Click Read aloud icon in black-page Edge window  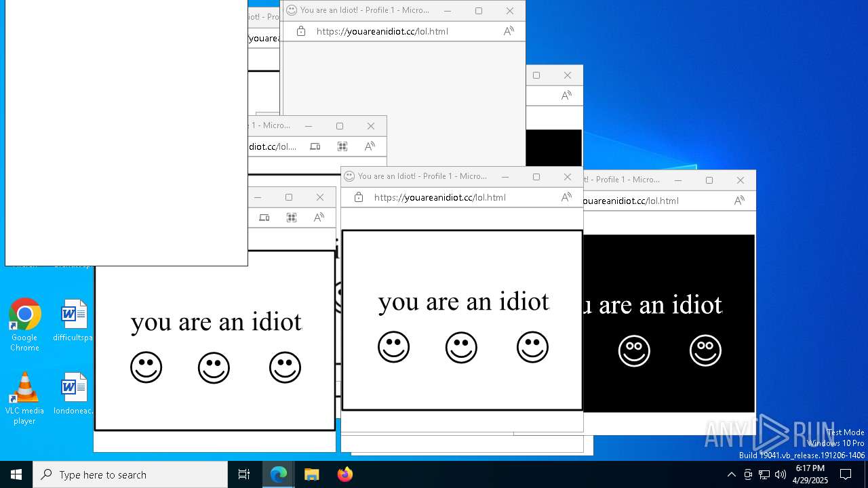[x=739, y=201]
